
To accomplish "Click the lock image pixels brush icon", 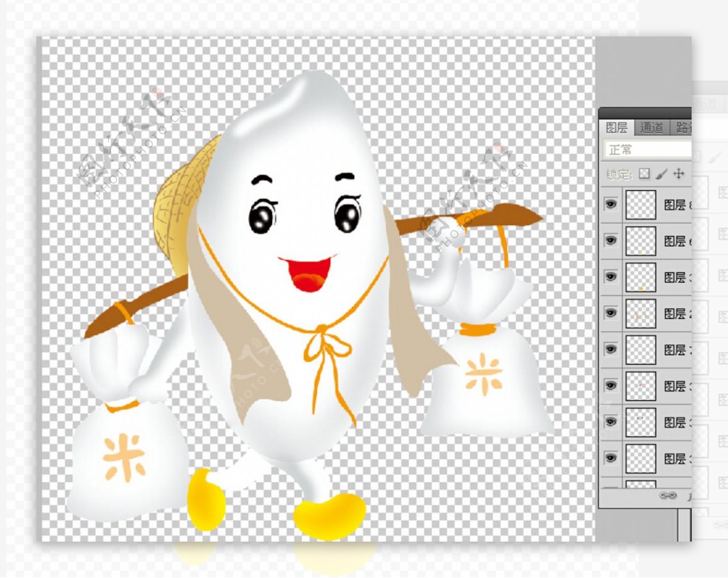I will [662, 174].
